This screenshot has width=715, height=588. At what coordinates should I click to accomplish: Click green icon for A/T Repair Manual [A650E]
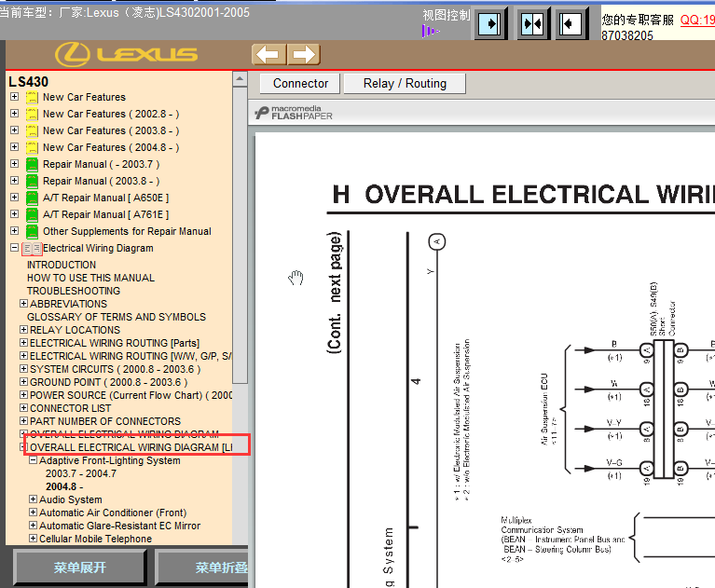tap(32, 198)
